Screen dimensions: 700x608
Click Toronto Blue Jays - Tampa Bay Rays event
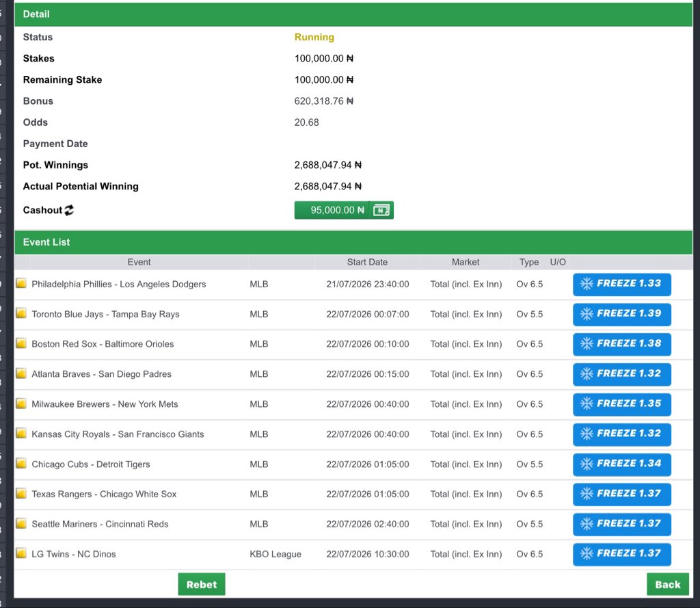coord(105,314)
